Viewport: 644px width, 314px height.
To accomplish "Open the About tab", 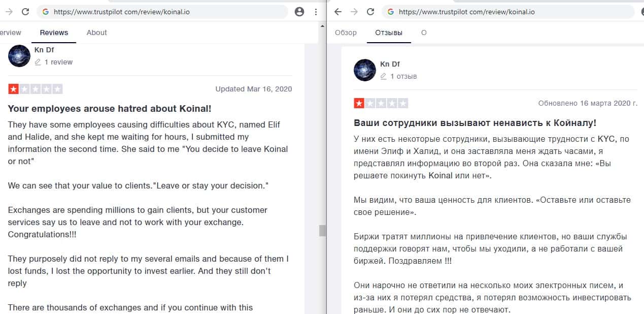I will pyautogui.click(x=96, y=33).
